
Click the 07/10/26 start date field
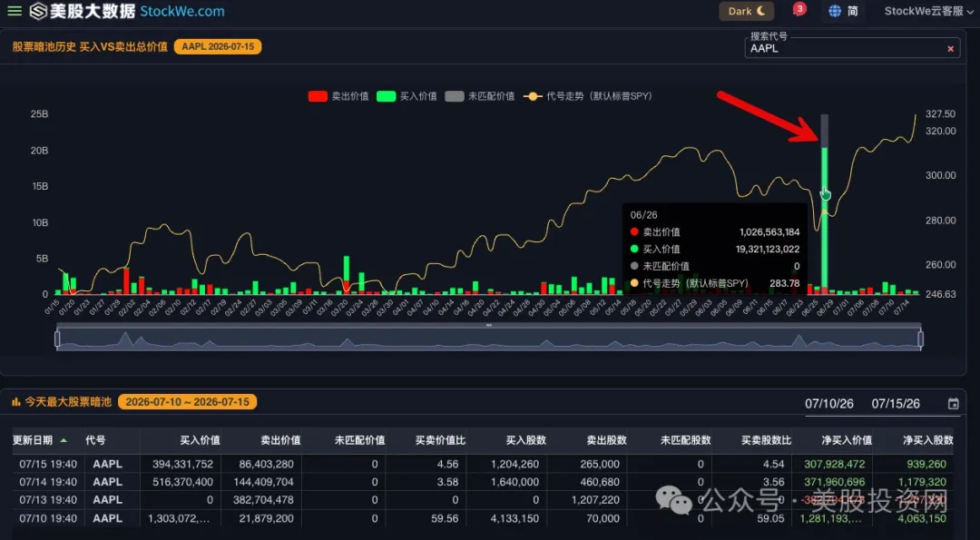(x=828, y=404)
